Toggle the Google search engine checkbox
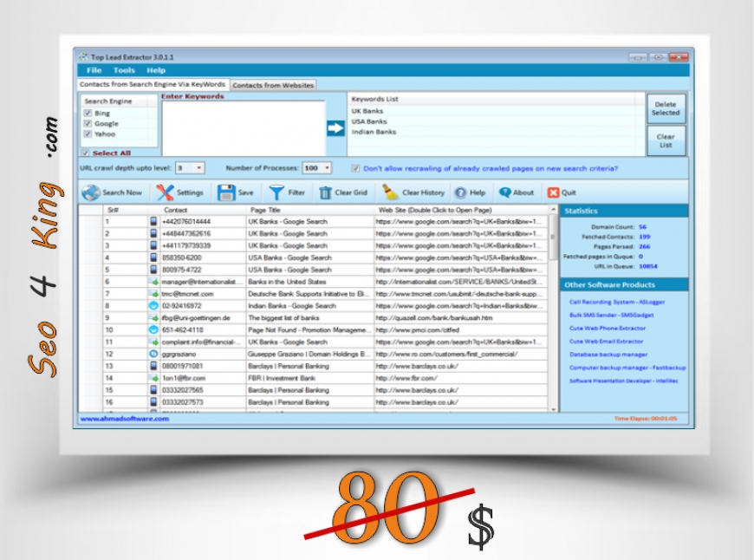Viewport: 754px width, 560px height. click(88, 124)
